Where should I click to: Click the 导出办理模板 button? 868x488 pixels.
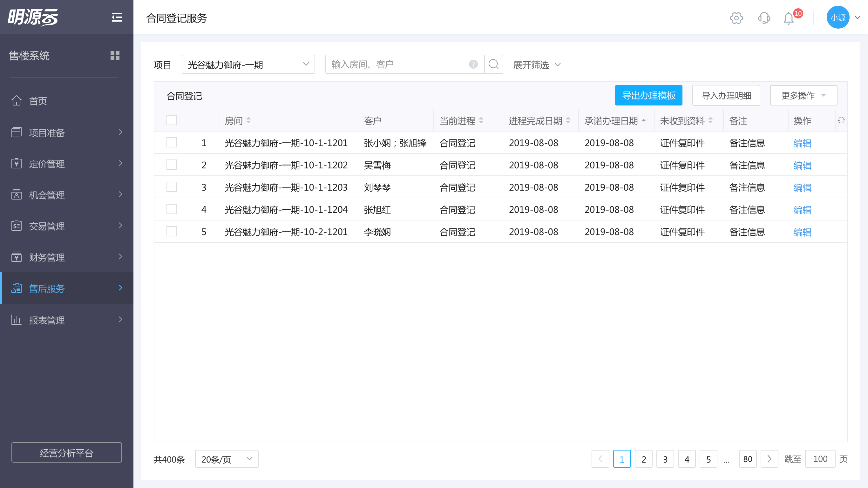648,95
